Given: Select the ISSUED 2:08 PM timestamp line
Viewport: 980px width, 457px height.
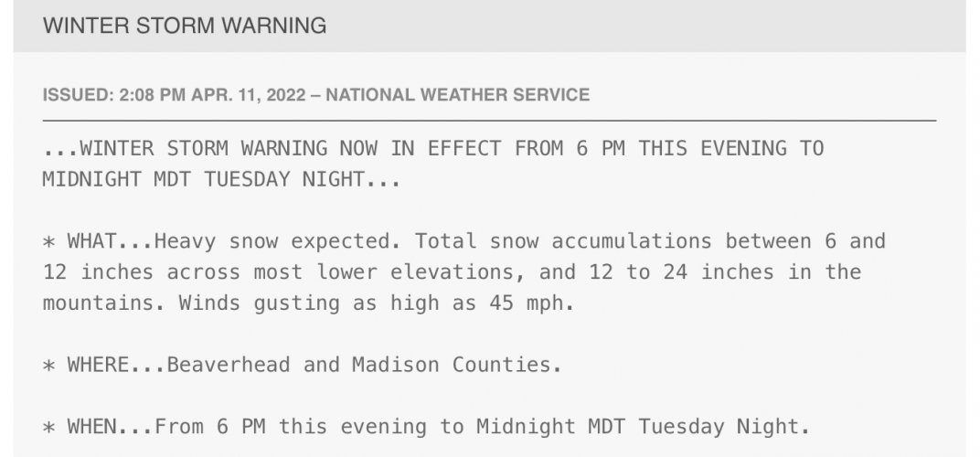Looking at the screenshot, I should coord(315,95).
